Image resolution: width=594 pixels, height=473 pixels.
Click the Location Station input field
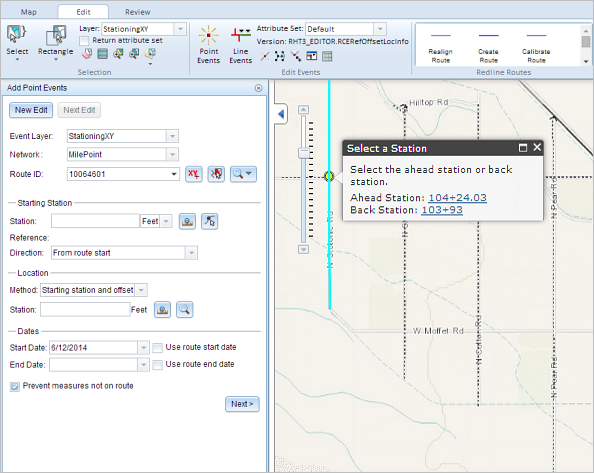click(85, 310)
